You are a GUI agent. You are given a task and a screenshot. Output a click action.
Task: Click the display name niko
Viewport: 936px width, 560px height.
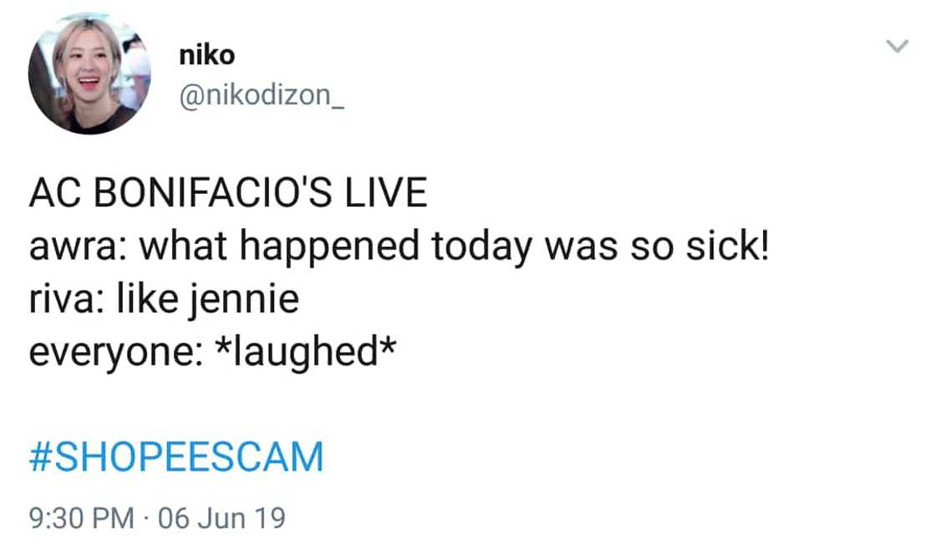pos(206,55)
